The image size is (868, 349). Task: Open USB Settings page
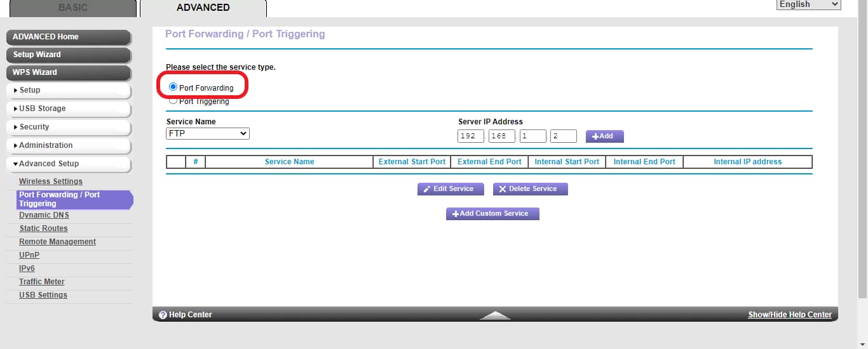(x=43, y=295)
